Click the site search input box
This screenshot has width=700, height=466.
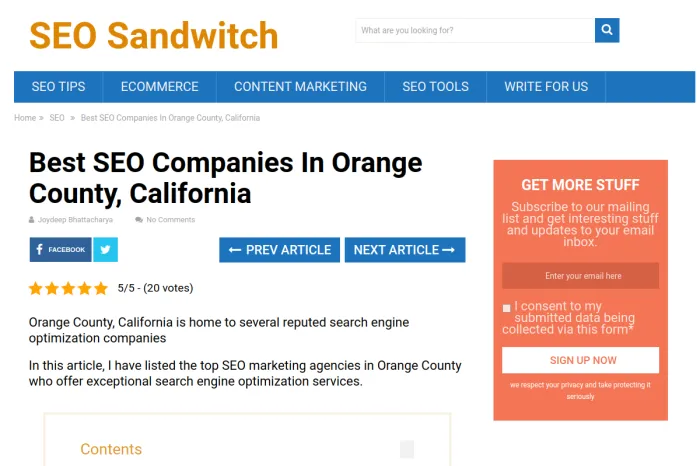pos(475,30)
